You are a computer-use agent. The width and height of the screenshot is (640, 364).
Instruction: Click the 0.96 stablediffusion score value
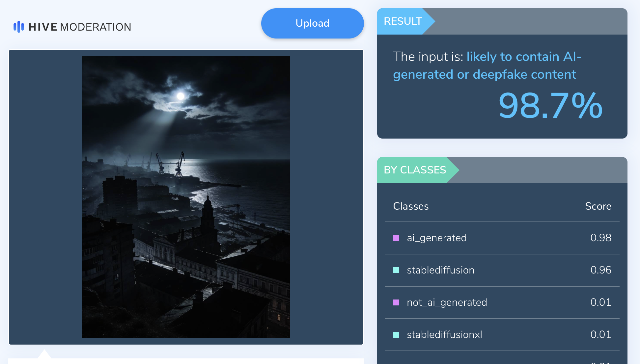coord(600,270)
